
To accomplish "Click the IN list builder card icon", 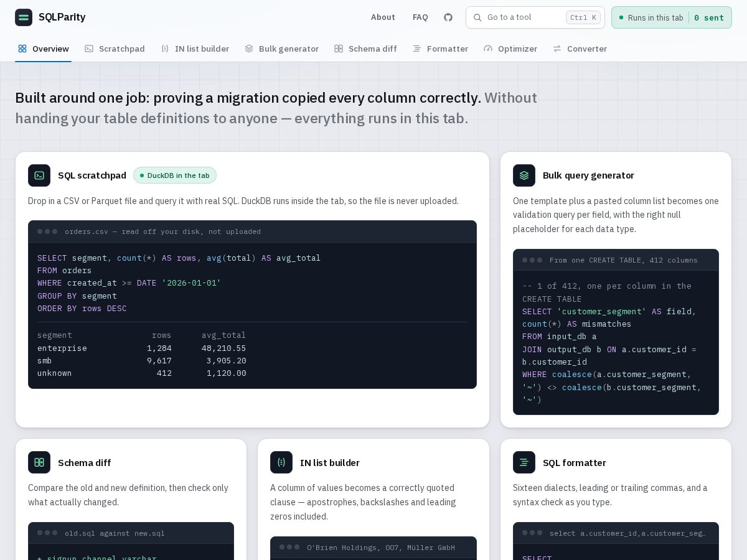I will pyautogui.click(x=281, y=462).
